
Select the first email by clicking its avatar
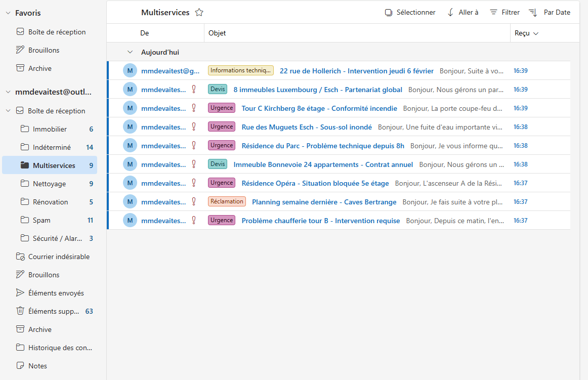(130, 70)
